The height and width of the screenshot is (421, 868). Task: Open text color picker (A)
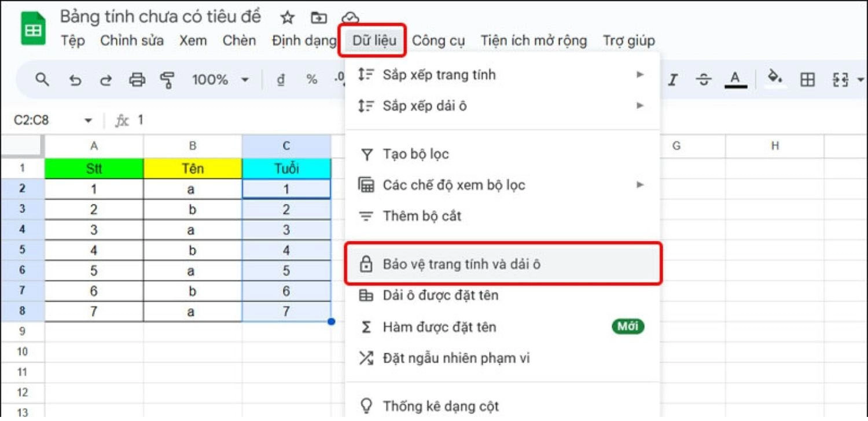click(735, 80)
